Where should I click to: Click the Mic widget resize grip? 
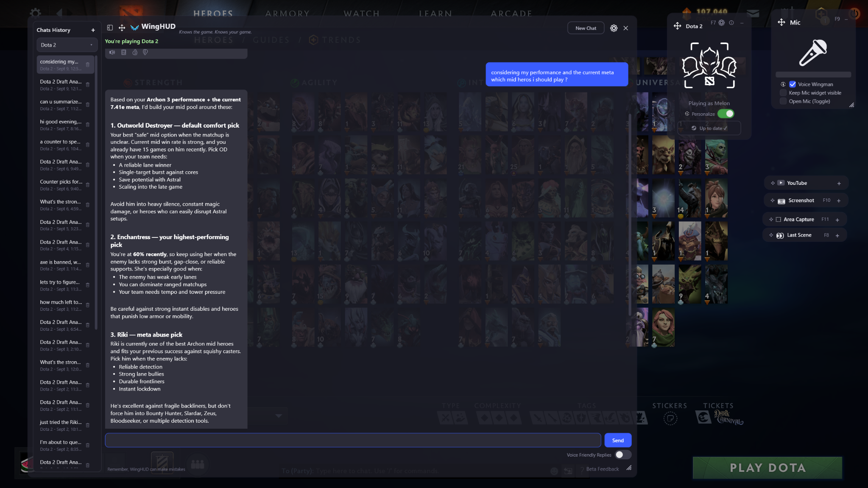tap(851, 105)
